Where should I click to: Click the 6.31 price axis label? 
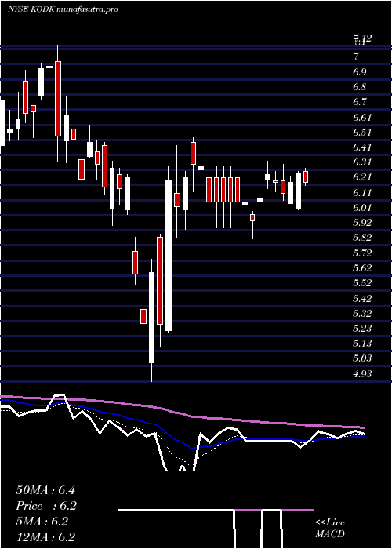(x=361, y=162)
